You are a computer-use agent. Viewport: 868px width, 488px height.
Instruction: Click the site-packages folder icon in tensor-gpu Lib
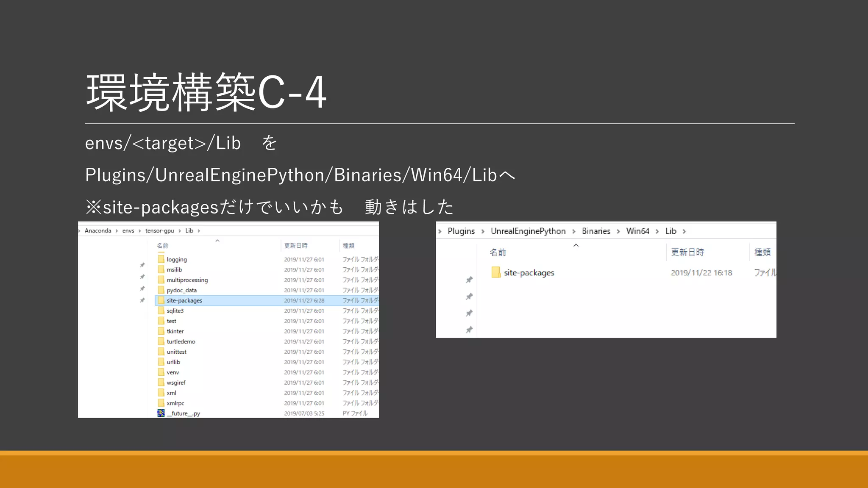[161, 300]
